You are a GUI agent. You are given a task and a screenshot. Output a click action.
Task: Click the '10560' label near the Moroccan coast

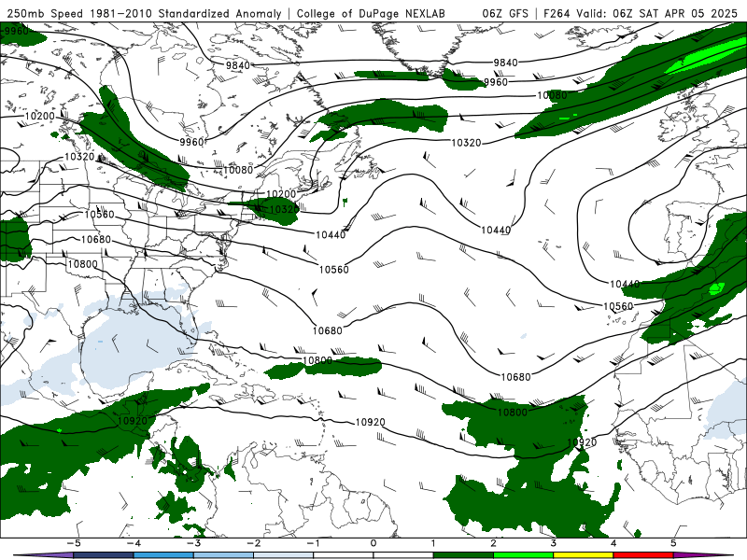pos(618,306)
